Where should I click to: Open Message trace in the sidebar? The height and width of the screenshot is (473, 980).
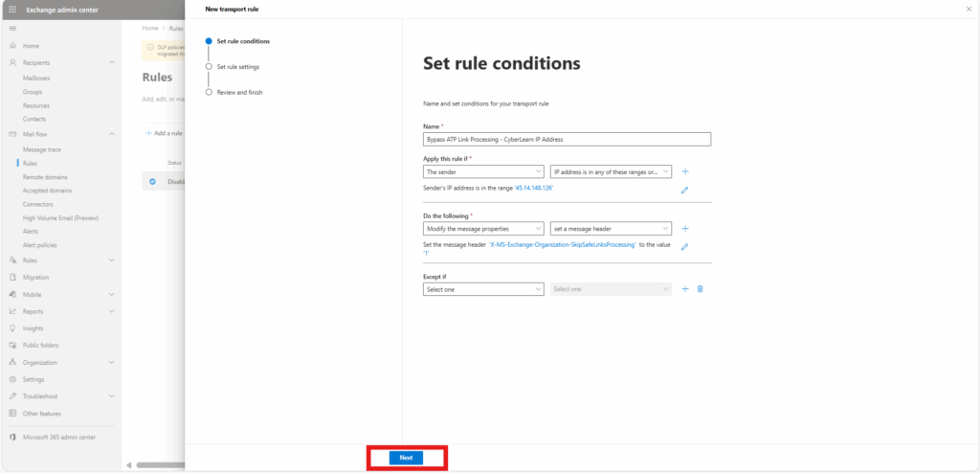pyautogui.click(x=42, y=149)
